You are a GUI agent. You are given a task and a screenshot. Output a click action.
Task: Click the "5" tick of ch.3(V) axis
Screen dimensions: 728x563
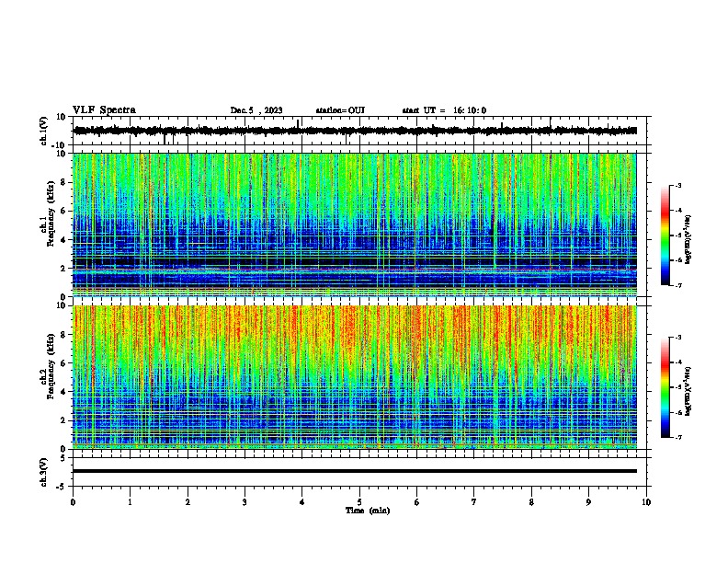coord(63,458)
